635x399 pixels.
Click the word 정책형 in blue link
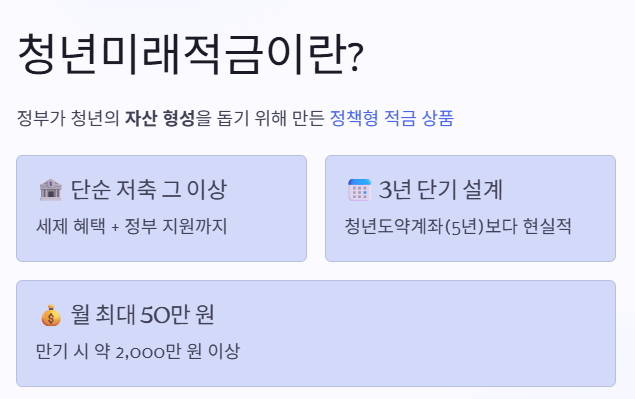(x=354, y=118)
